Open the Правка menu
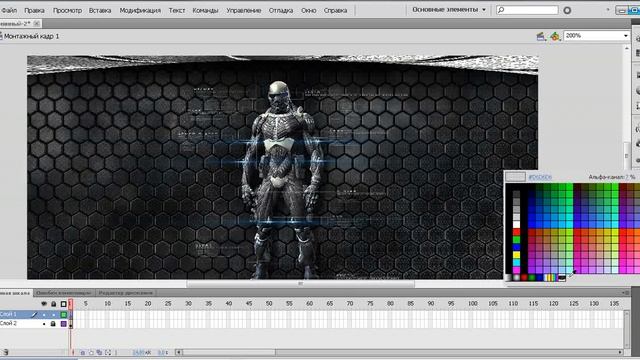The height and width of the screenshot is (360, 640). [34, 10]
